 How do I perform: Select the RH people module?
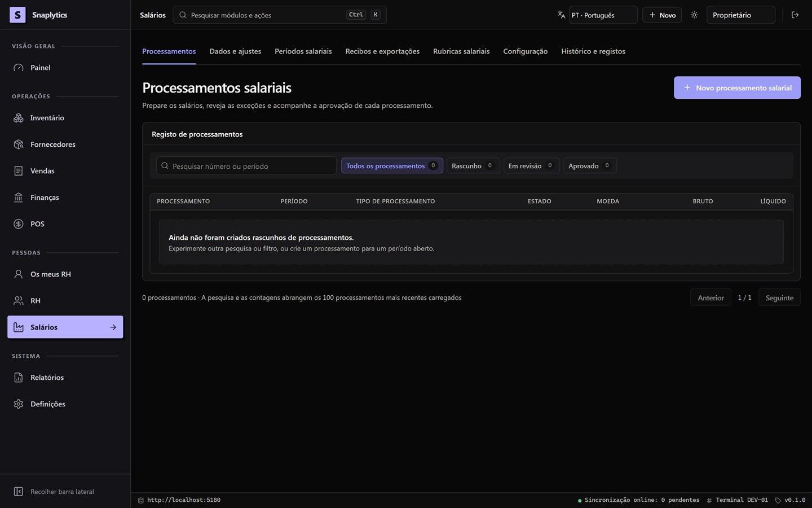[x=65, y=301]
